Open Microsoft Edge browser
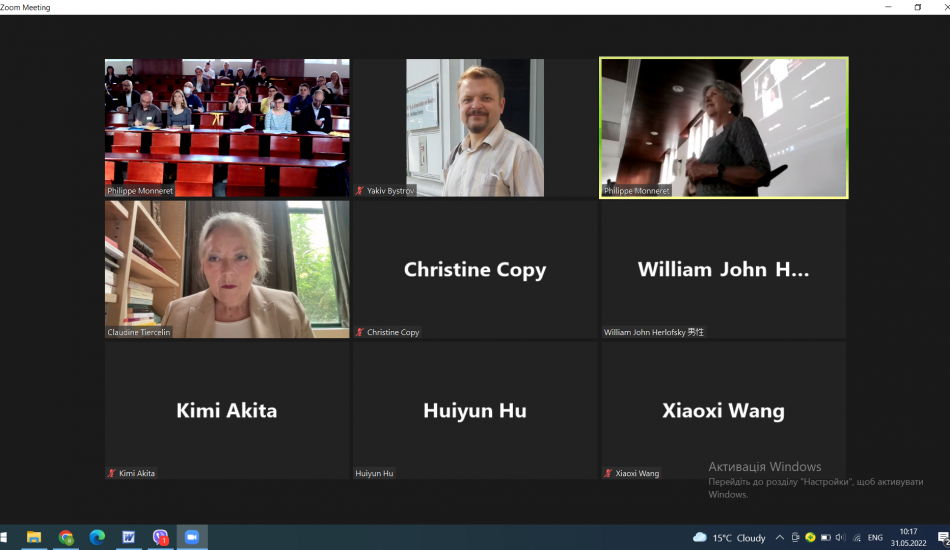 point(97,537)
